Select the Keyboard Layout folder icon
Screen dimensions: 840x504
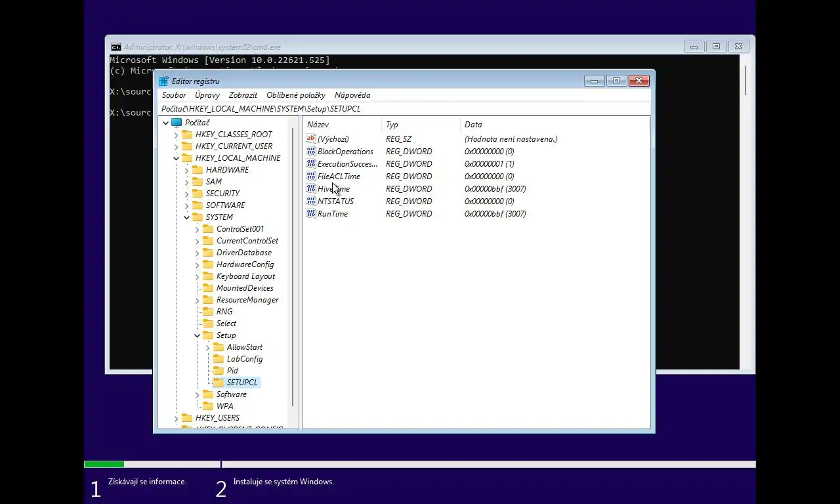(208, 276)
